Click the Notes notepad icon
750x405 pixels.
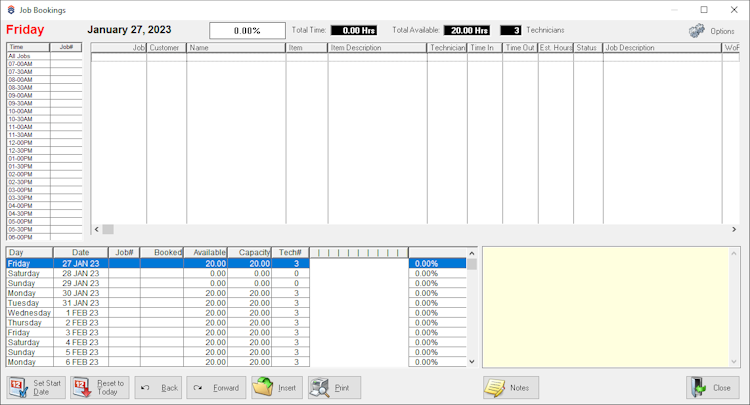coord(494,388)
